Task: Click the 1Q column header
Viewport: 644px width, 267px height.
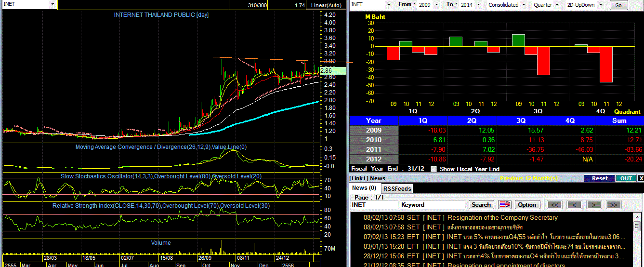Action: pos(423,120)
